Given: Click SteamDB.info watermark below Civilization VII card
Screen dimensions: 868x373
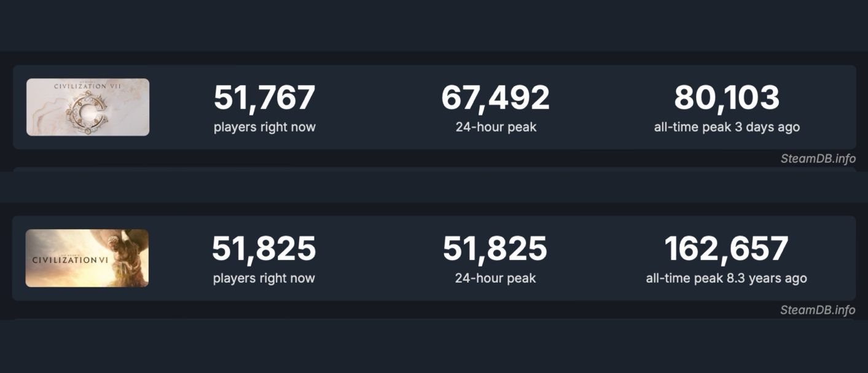Looking at the screenshot, I should pos(818,159).
